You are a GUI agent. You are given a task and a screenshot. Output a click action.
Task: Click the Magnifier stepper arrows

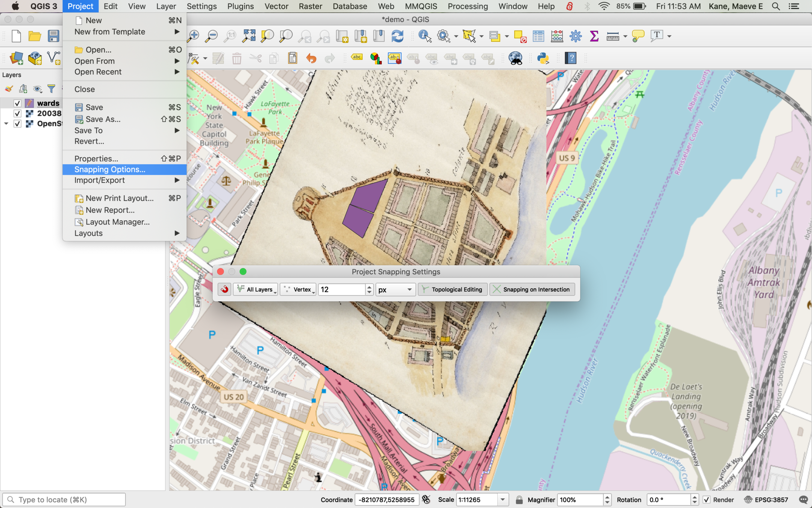point(607,500)
